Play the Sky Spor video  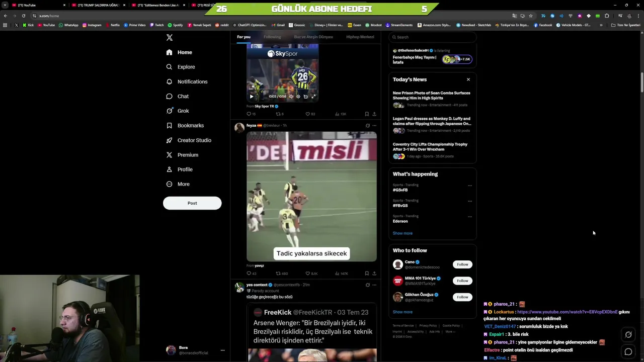click(x=252, y=97)
